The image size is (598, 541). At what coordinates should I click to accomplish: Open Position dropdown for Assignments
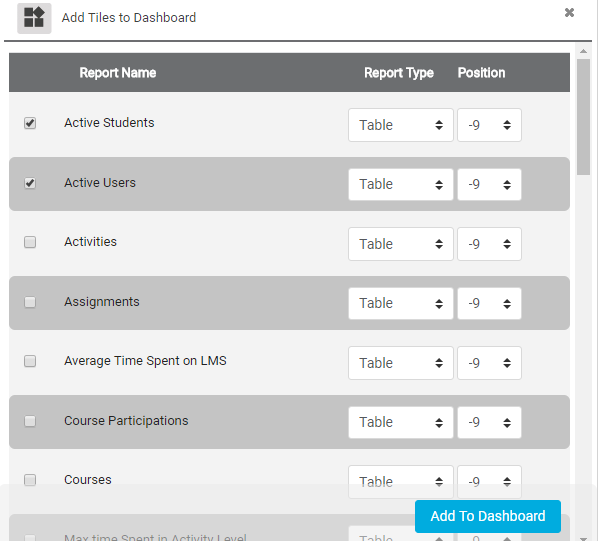tap(489, 303)
